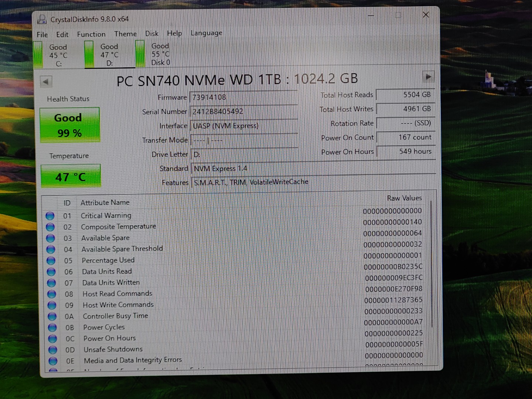Viewport: 532px width, 399px height.
Task: Select the Power Cycles status circle
Action: coord(52,328)
